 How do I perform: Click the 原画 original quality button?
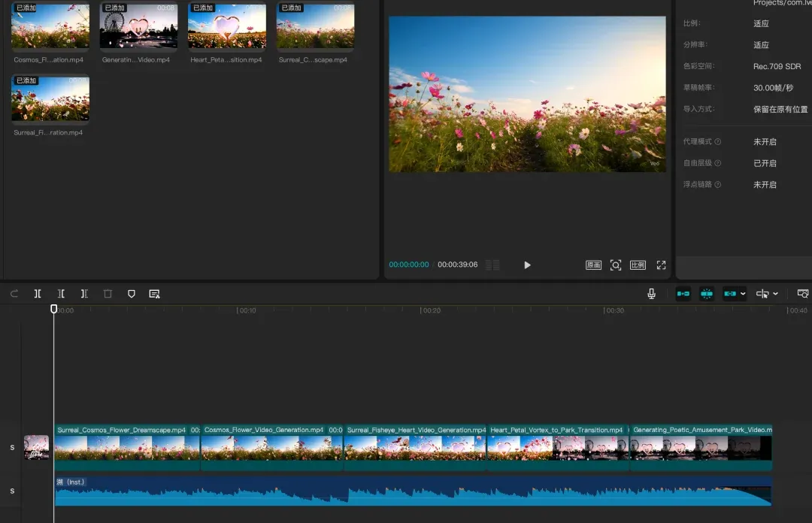point(593,265)
